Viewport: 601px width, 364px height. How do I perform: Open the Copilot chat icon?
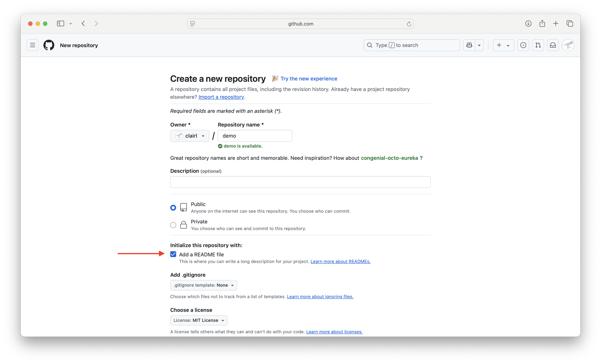469,45
